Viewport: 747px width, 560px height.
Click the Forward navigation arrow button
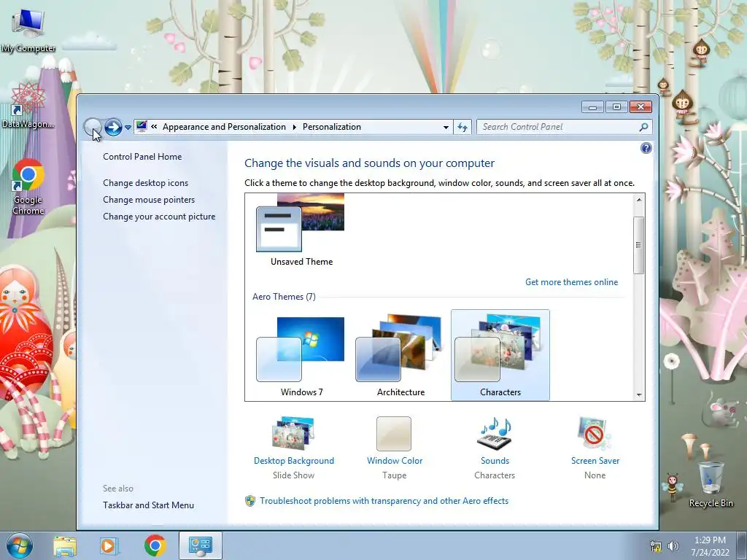(113, 127)
